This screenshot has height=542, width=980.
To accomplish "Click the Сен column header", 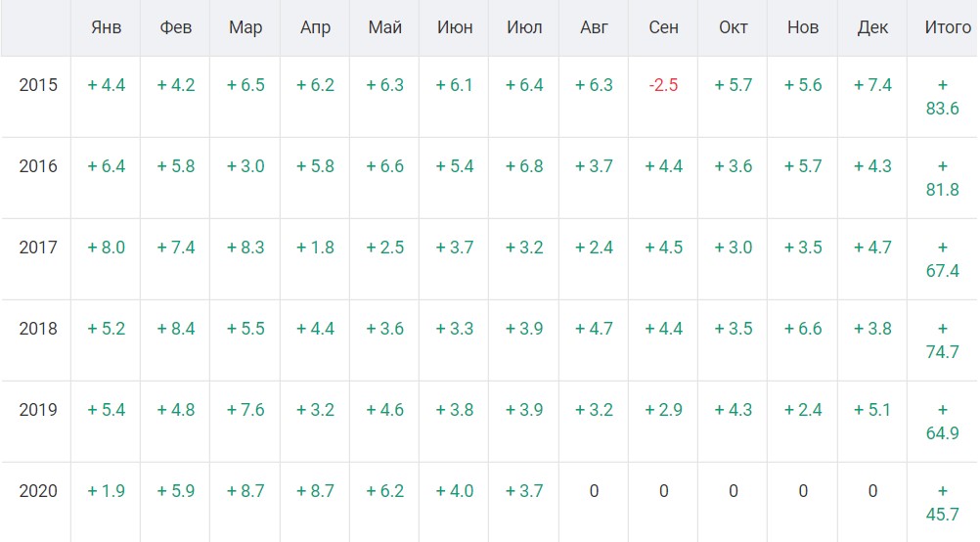I will (x=663, y=27).
